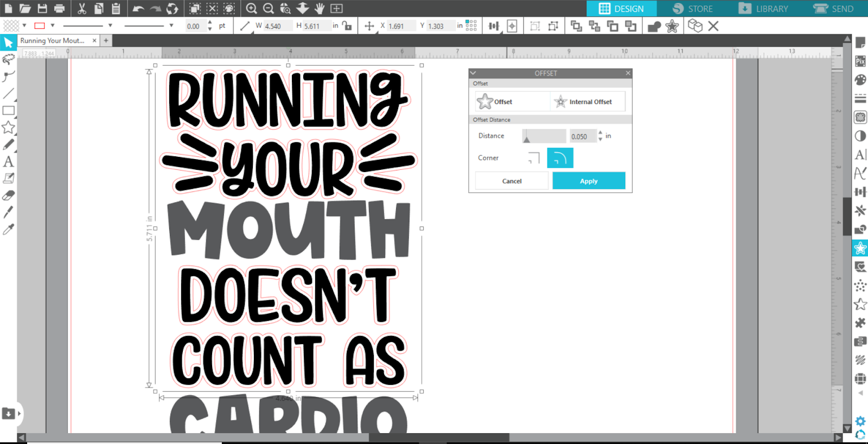The width and height of the screenshot is (868, 444).
Task: Apply the offset
Action: [x=589, y=181]
